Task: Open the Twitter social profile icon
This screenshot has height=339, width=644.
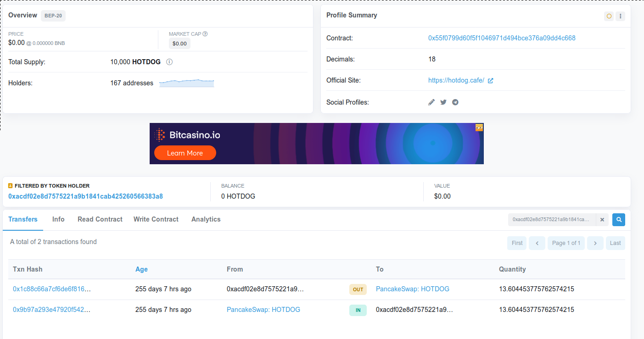Action: (443, 102)
